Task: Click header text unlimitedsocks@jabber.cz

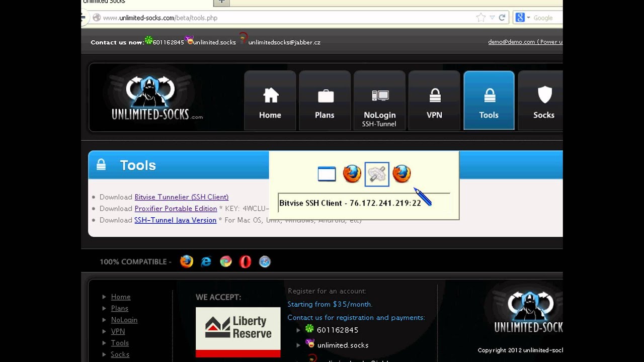Action: (x=284, y=42)
